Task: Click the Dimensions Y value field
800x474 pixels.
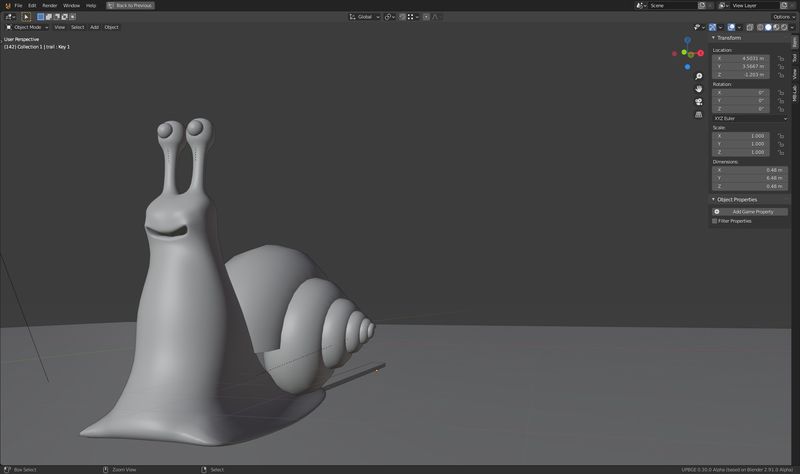Action: 749,179
